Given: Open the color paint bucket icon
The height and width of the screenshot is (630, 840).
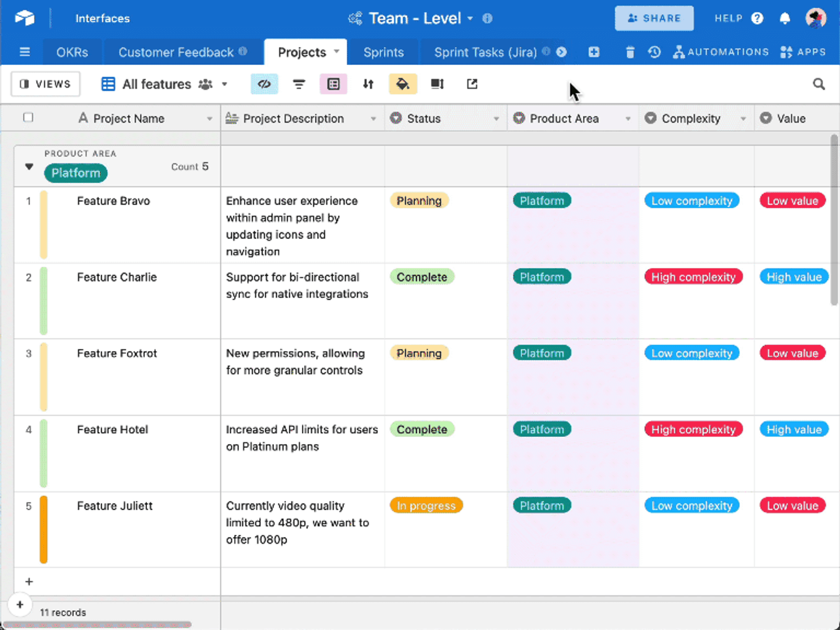Looking at the screenshot, I should (x=403, y=84).
